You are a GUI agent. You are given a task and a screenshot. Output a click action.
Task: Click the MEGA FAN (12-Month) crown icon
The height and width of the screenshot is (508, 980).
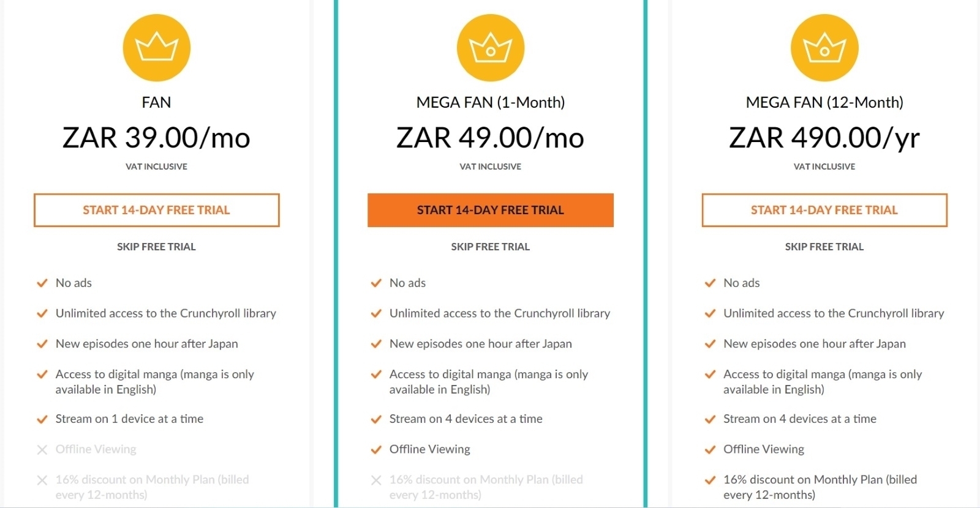tap(824, 47)
